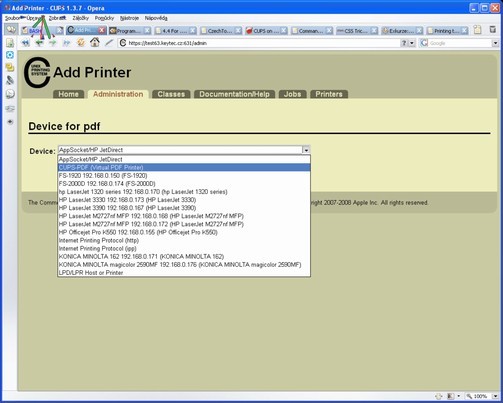Open the Documentation/Help page tab
The image size is (503, 403).
point(234,94)
